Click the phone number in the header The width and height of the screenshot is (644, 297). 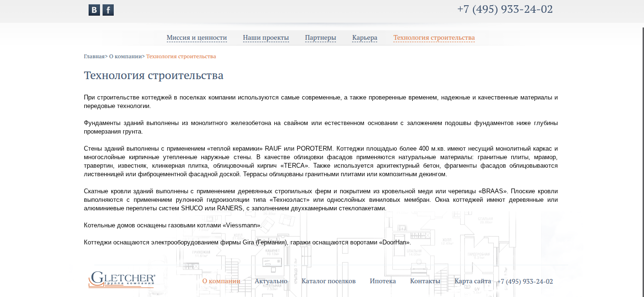505,9
